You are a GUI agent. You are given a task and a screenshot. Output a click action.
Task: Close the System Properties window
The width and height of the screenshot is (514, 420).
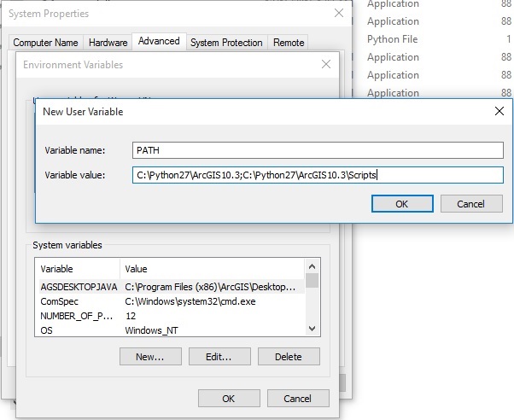point(339,13)
